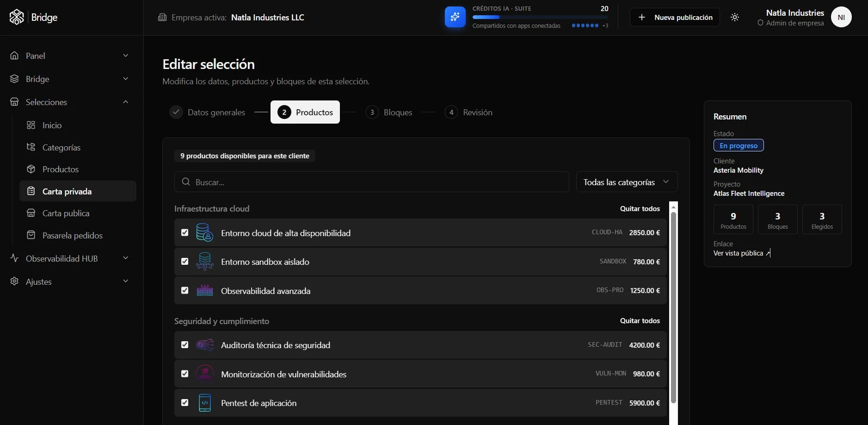The width and height of the screenshot is (868, 425).
Task: Toggle light theme with sun icon
Action: (x=735, y=17)
